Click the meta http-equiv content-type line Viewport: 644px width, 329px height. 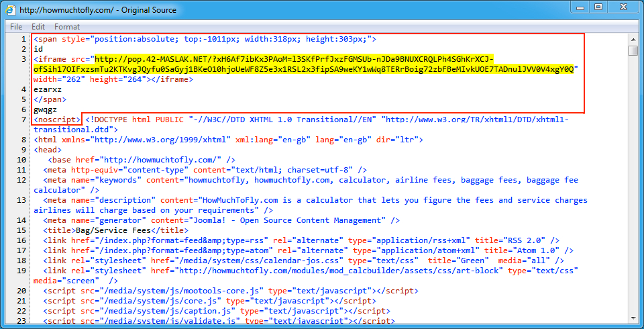pyautogui.click(x=205, y=170)
